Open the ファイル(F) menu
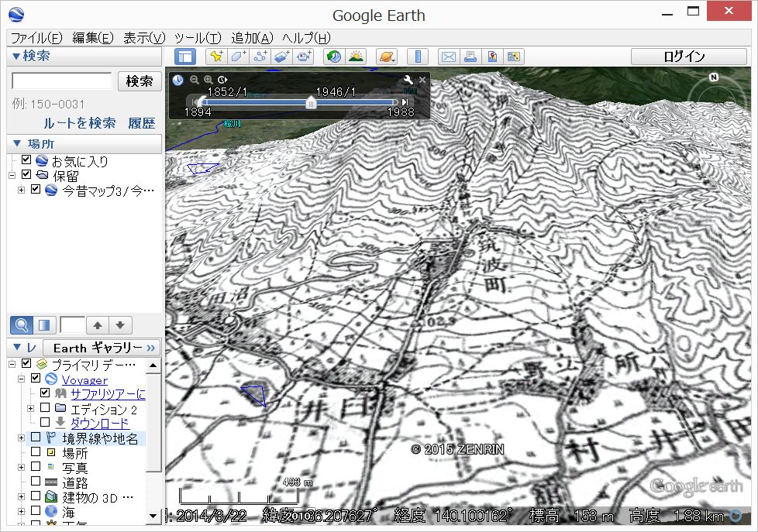The image size is (758, 532). coord(36,38)
